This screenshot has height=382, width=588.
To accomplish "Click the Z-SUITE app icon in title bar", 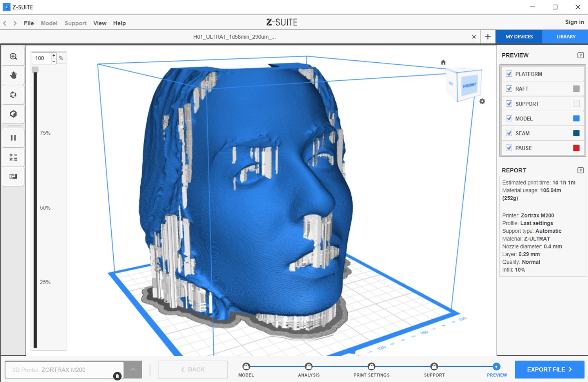I will point(6,7).
